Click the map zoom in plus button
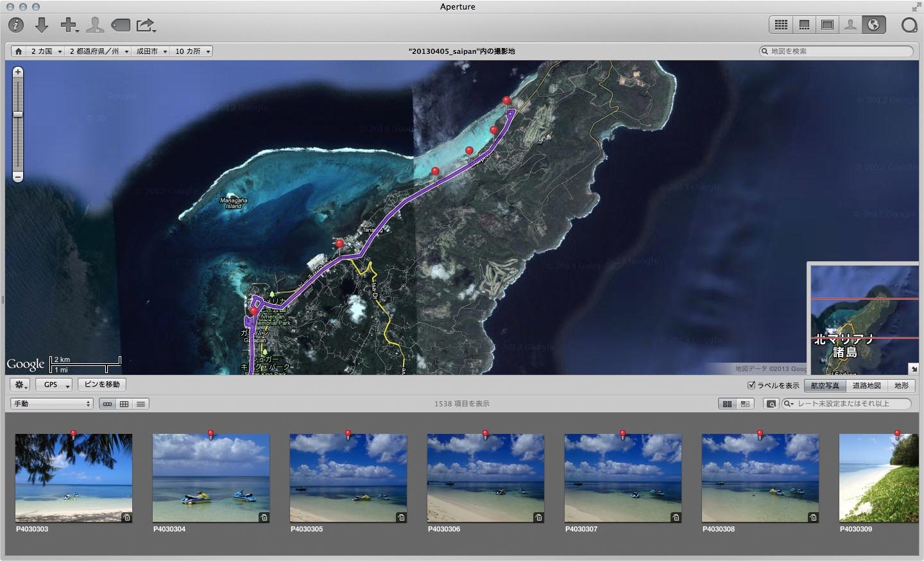 (18, 72)
